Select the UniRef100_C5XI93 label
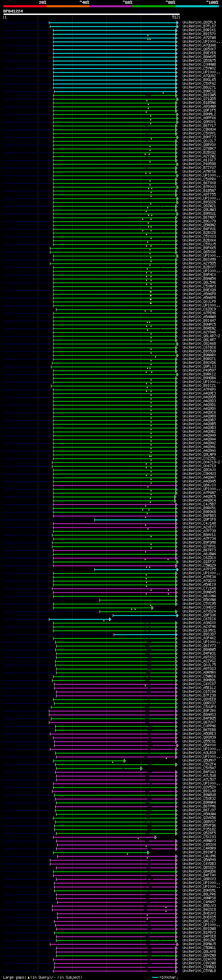The width and height of the screenshot is (222, 980). 199,837
